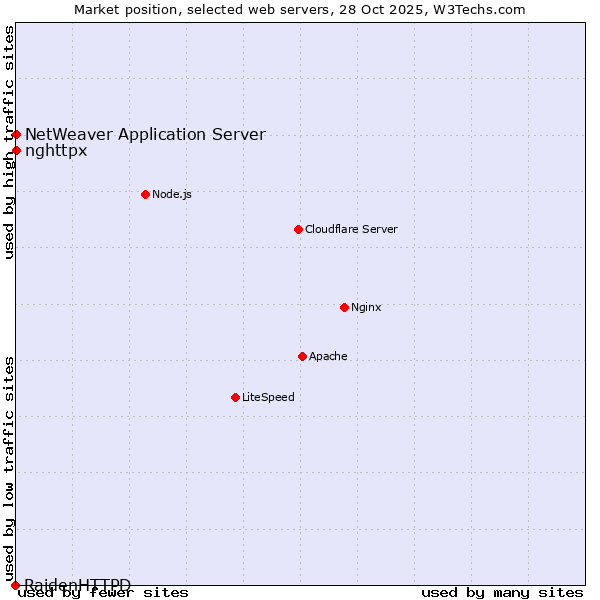Select the Node.js label text
This screenshot has height=600, width=600.
pos(172,194)
